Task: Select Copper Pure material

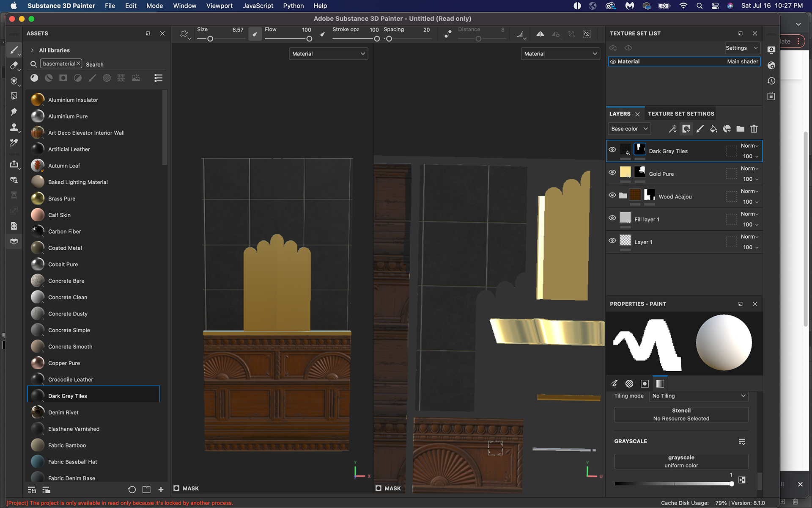Action: (93, 363)
